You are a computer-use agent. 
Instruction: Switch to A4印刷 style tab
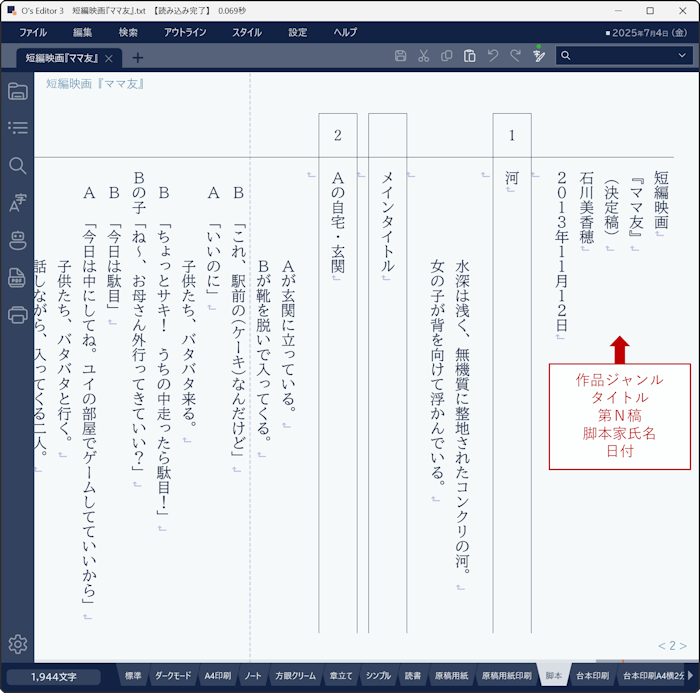tap(217, 676)
